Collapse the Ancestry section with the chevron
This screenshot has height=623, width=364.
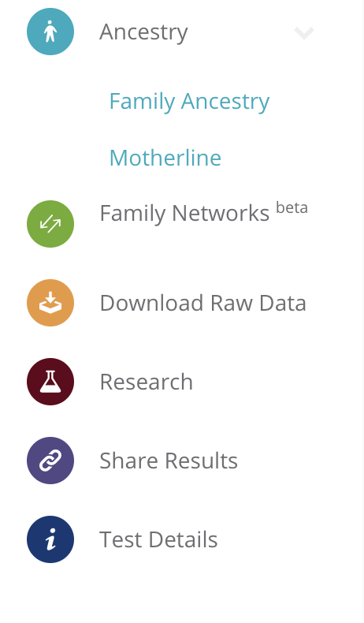304,33
